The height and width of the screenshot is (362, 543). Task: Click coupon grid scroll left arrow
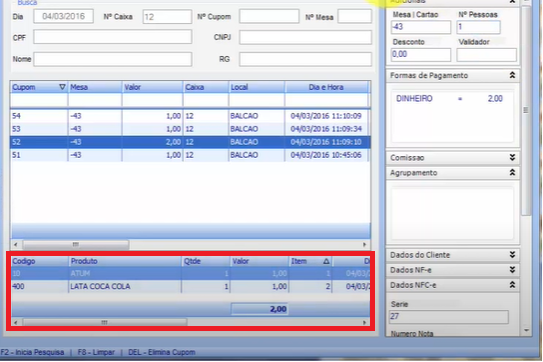tap(16, 245)
